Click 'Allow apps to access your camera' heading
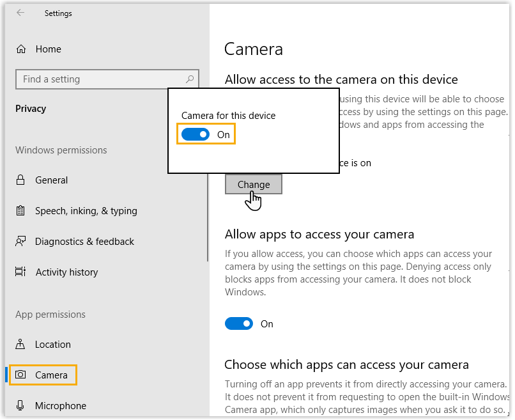 [x=319, y=235]
